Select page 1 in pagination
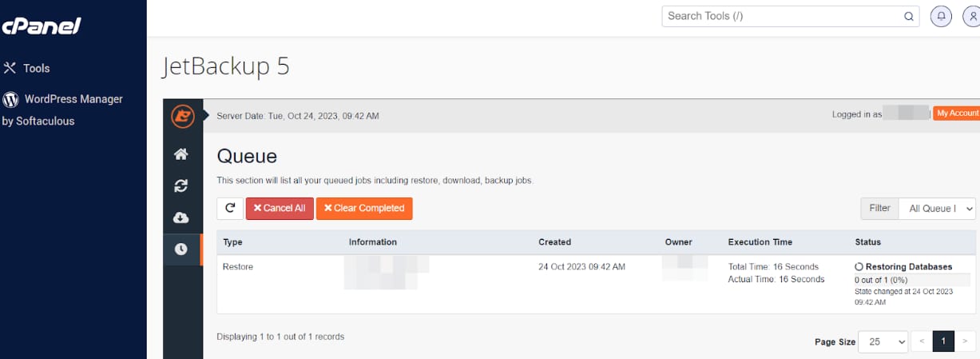Screen dimensions: 980x359 (943, 341)
